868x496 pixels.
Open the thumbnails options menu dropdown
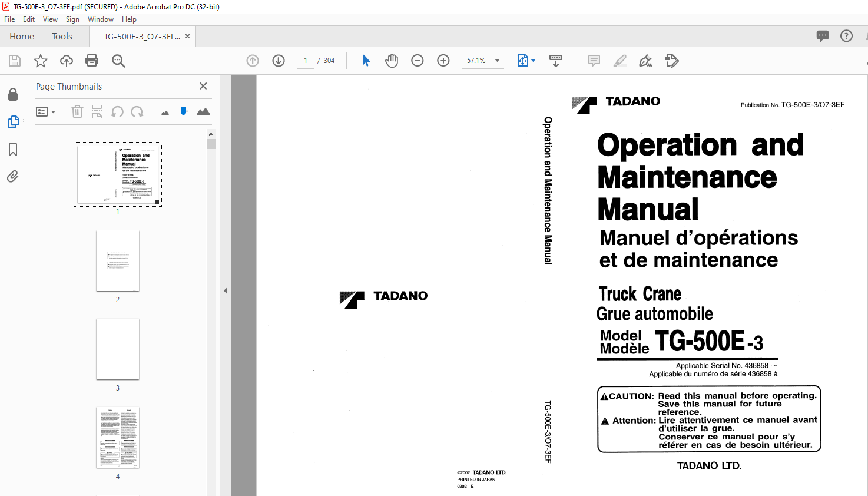(x=45, y=111)
